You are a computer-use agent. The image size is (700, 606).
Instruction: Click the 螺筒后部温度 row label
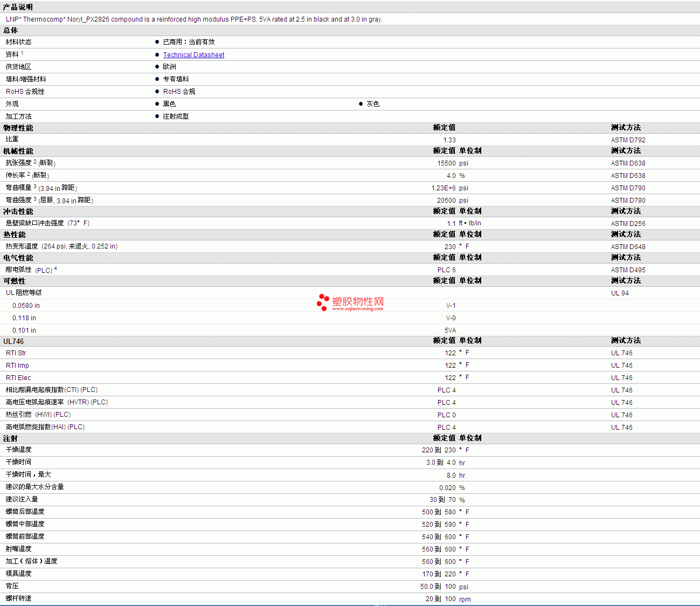click(25, 512)
